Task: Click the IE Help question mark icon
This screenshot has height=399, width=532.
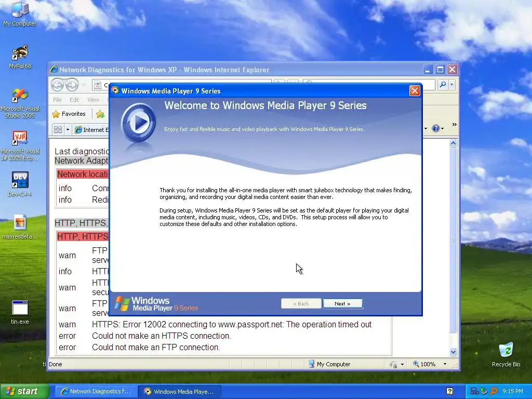Action: 436,128
